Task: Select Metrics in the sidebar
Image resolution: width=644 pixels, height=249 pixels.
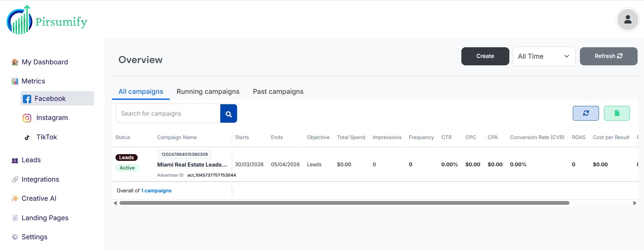Action: [x=33, y=81]
